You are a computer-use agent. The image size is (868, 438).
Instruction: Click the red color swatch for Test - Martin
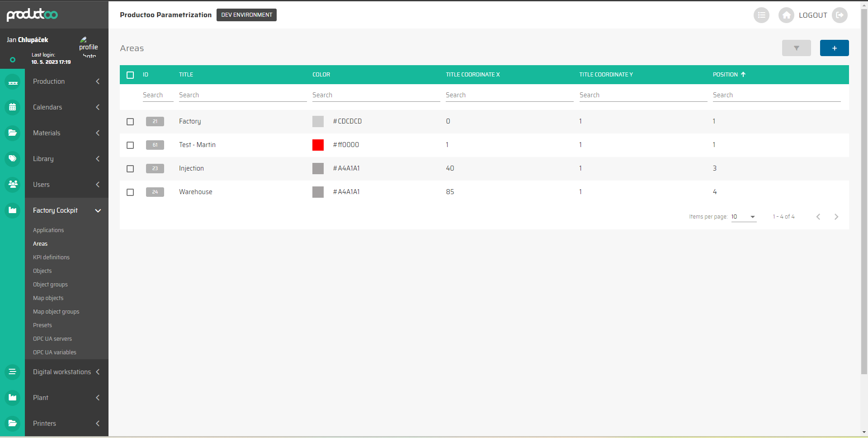(x=318, y=145)
